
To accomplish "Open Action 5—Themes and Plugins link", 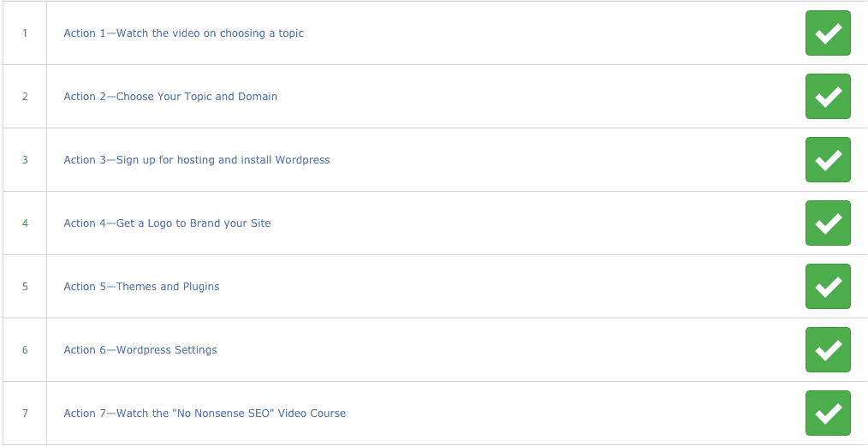I will (x=142, y=287).
